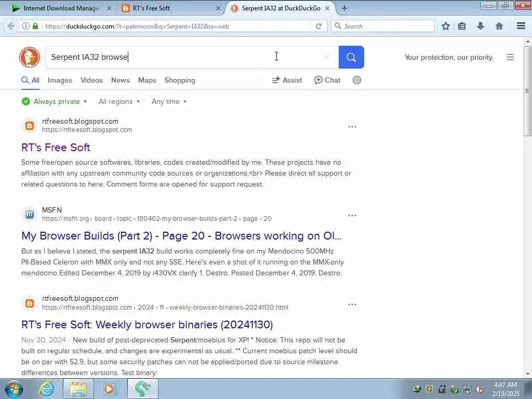The width and height of the screenshot is (532, 399).
Task: Open the browser hamburger menu
Action: [x=521, y=26]
